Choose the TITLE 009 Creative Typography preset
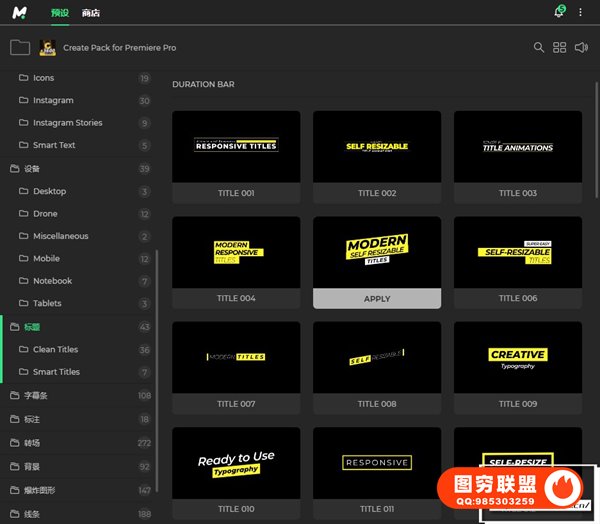This screenshot has height=524, width=600. pyautogui.click(x=517, y=357)
